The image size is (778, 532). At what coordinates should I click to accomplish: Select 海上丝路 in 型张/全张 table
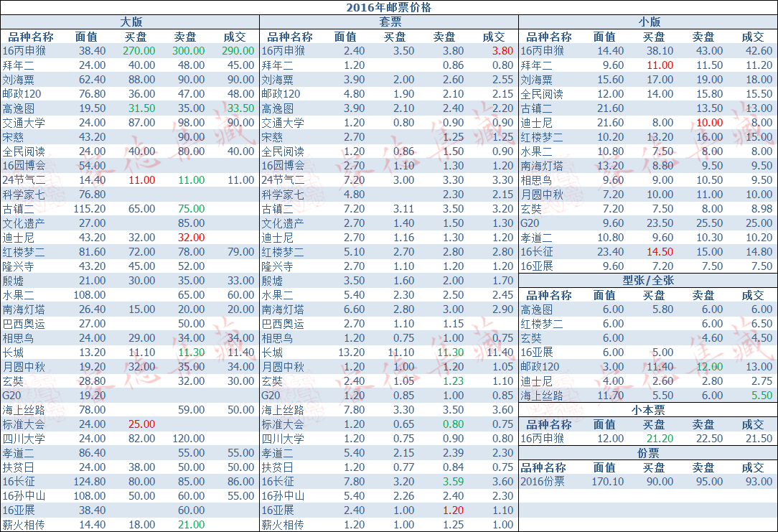click(542, 396)
